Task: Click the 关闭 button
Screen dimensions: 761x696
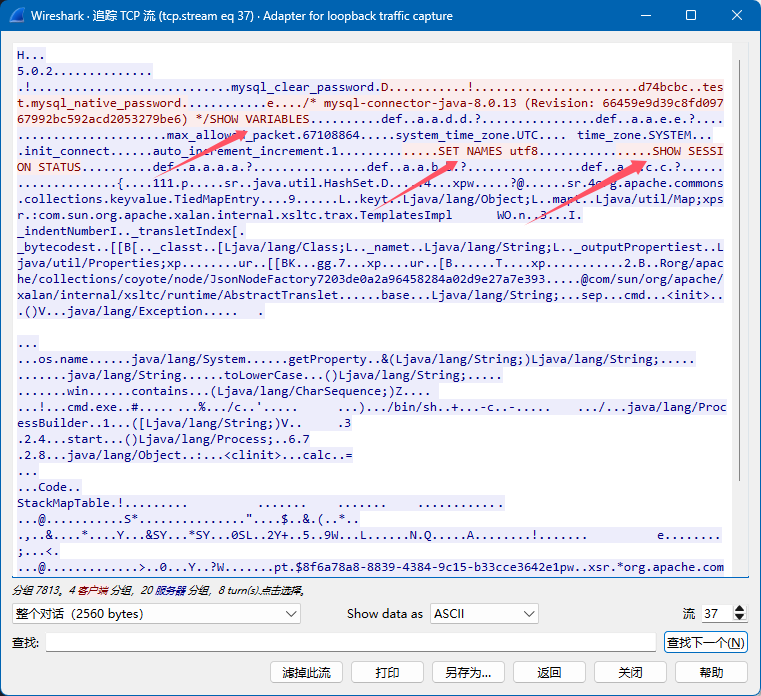Action: (630, 672)
